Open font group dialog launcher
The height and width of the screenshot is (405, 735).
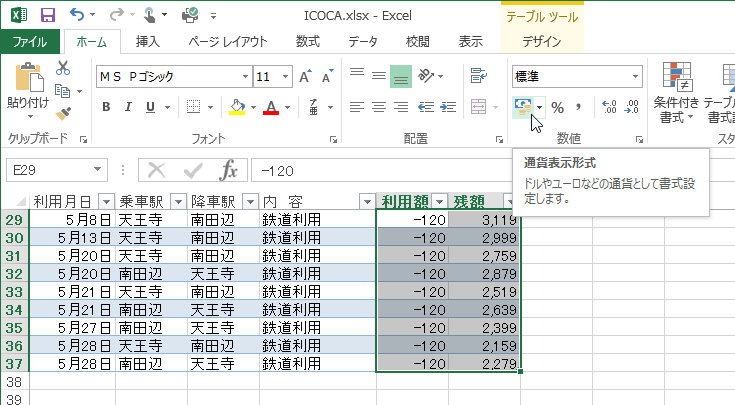(333, 139)
